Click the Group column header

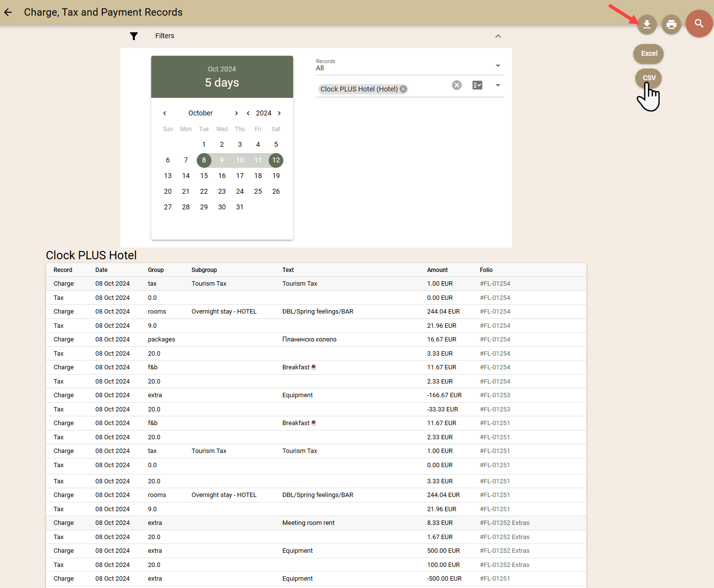[156, 270]
